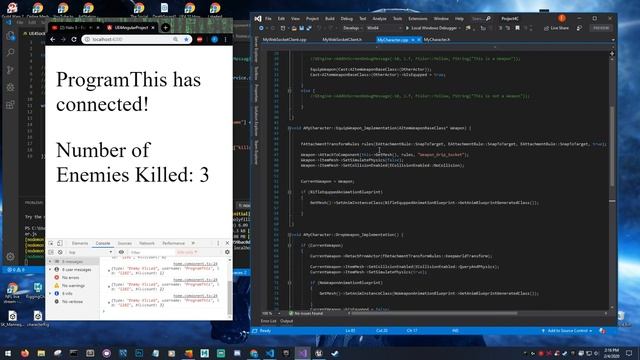Screen dimensions: 640x360
Task: Click the Visual Studio search magnifier icon
Action: (x=488, y=19)
